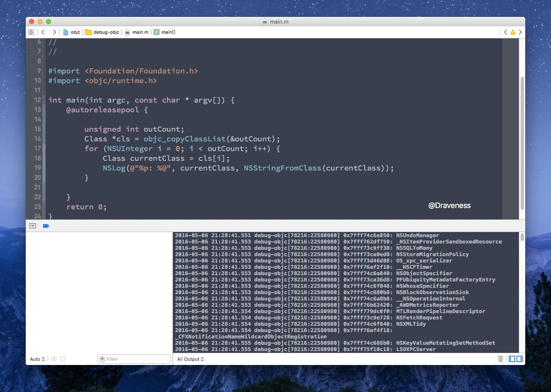Navigate forward using the right chevron button

[x=54, y=32]
